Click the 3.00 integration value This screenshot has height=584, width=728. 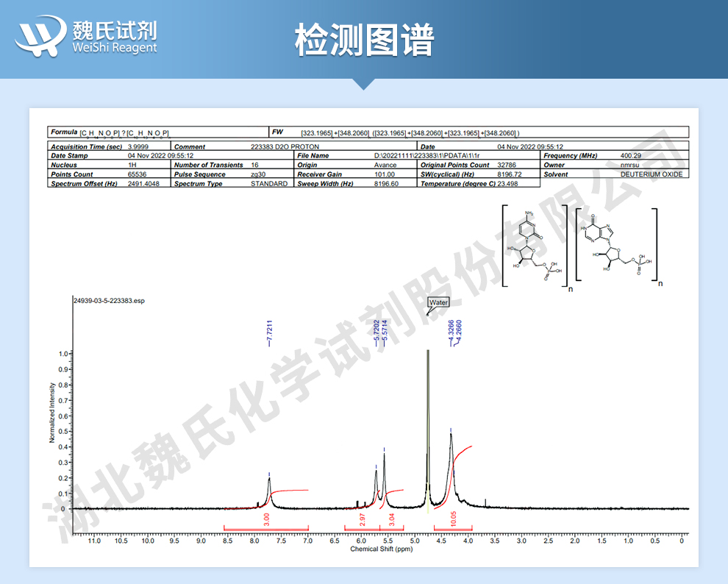pyautogui.click(x=266, y=519)
